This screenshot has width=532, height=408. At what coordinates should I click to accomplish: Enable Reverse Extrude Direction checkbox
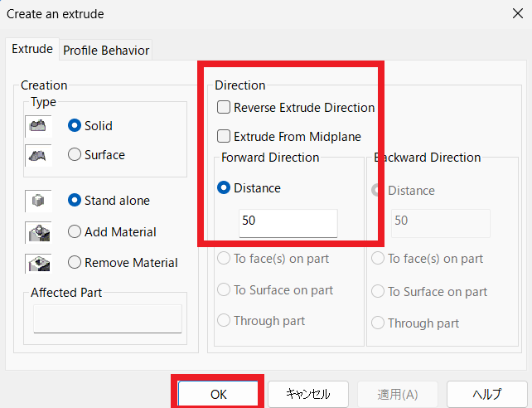(x=224, y=107)
